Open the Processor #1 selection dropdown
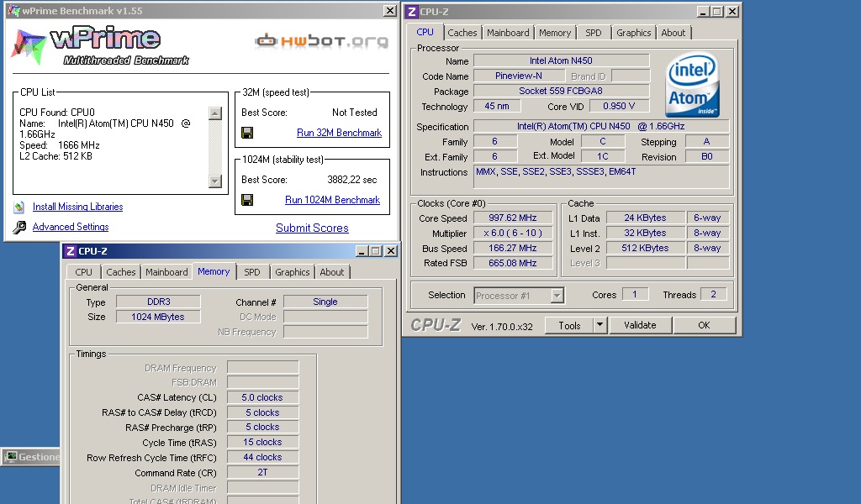 (557, 296)
